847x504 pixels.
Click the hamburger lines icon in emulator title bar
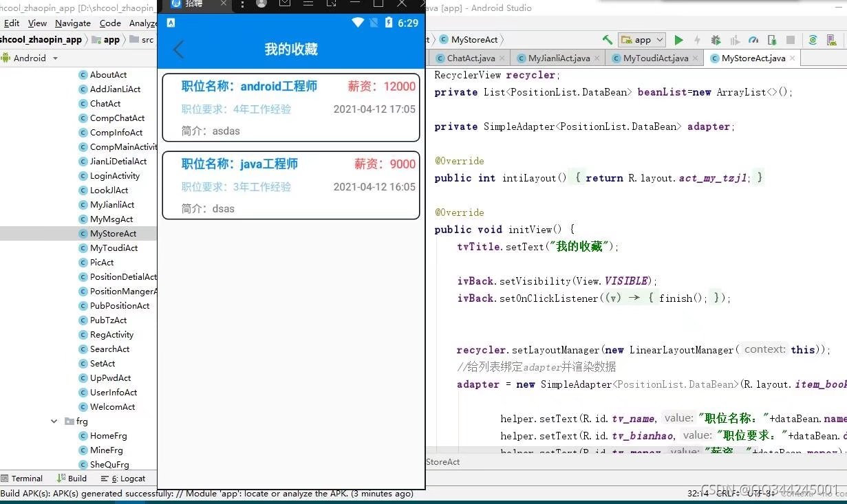308,3
